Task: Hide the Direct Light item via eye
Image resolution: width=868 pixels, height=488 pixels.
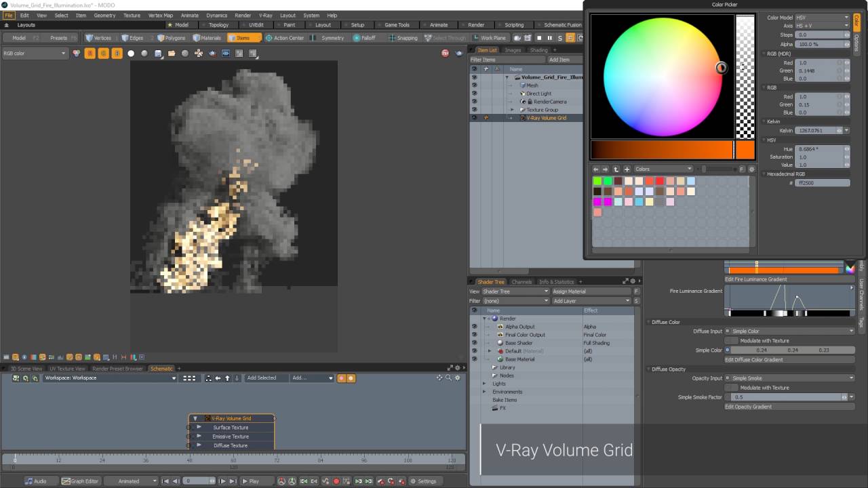Action: (x=474, y=94)
